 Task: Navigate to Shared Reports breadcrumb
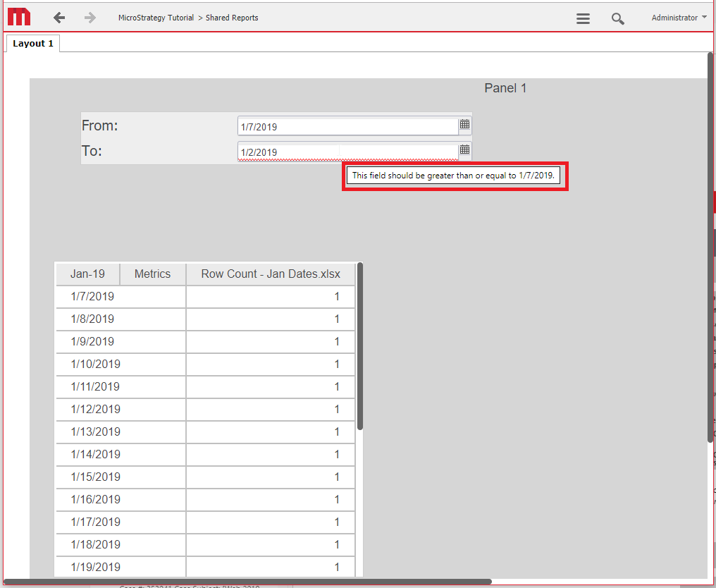coord(232,18)
